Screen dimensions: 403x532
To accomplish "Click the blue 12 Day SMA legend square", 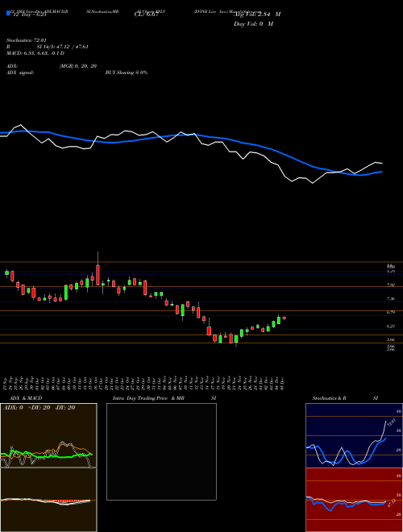I will 9,13.
